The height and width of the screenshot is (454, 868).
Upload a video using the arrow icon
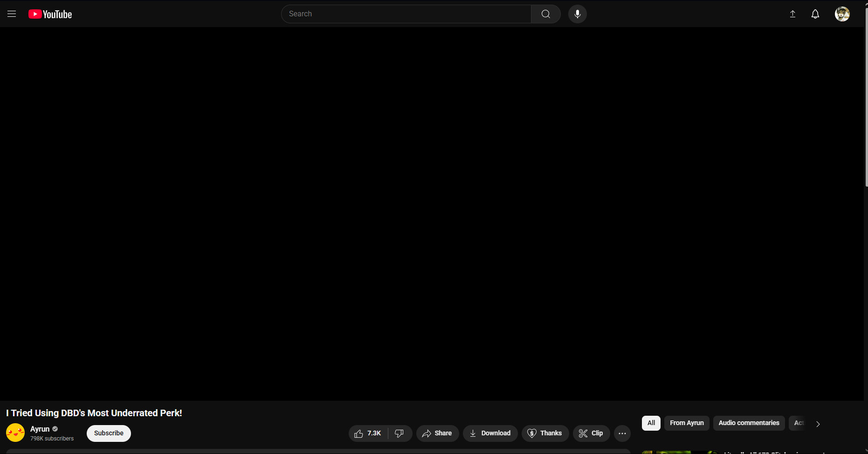tap(792, 14)
